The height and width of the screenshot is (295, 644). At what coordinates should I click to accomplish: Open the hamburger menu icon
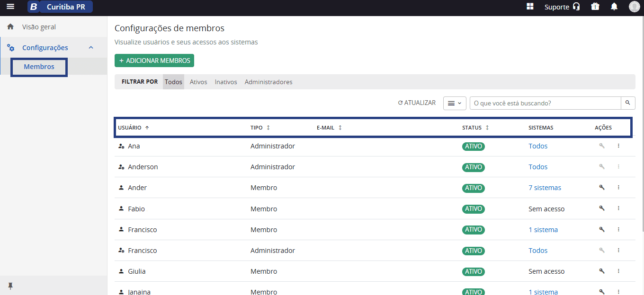pos(10,7)
